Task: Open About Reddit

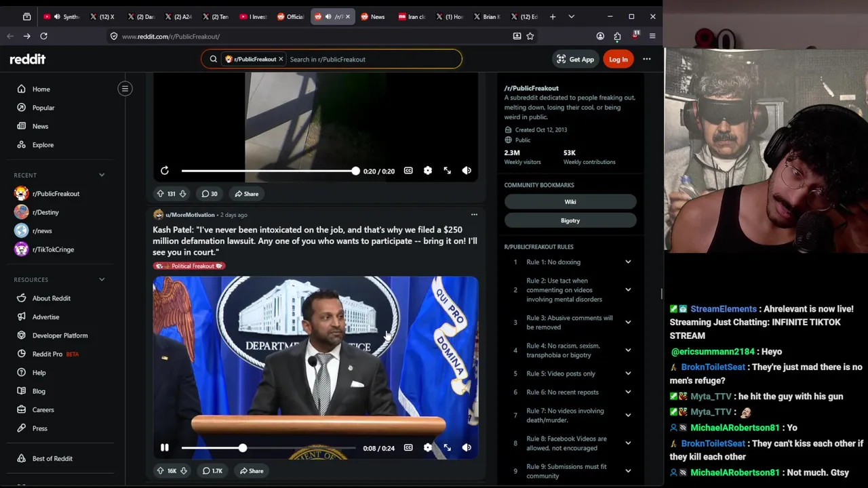Action: [x=51, y=298]
